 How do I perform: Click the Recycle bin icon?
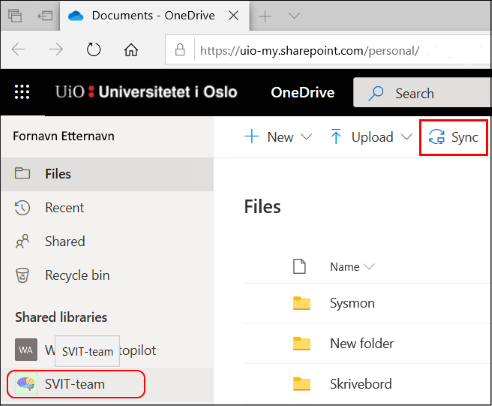[x=22, y=275]
